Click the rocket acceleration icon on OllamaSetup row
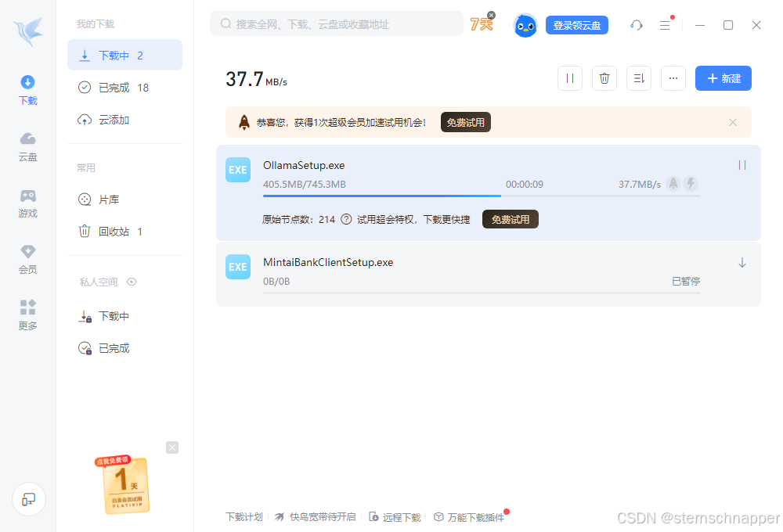This screenshot has height=532, width=783. pos(673,184)
